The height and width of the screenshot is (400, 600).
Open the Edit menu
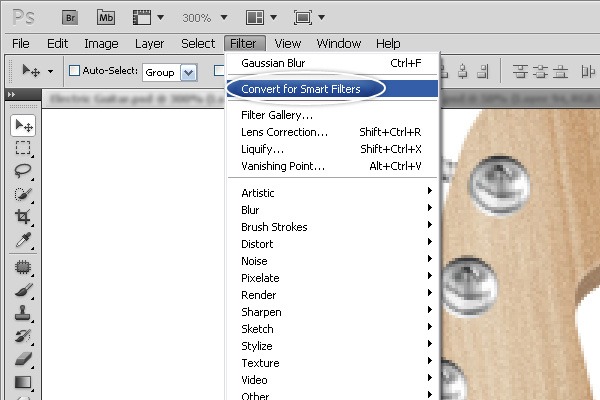57,44
